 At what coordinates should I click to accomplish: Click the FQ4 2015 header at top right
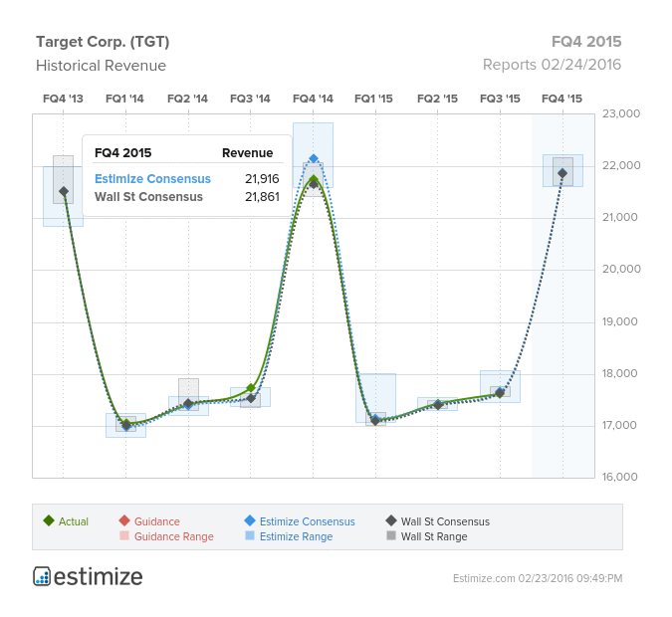tap(586, 42)
